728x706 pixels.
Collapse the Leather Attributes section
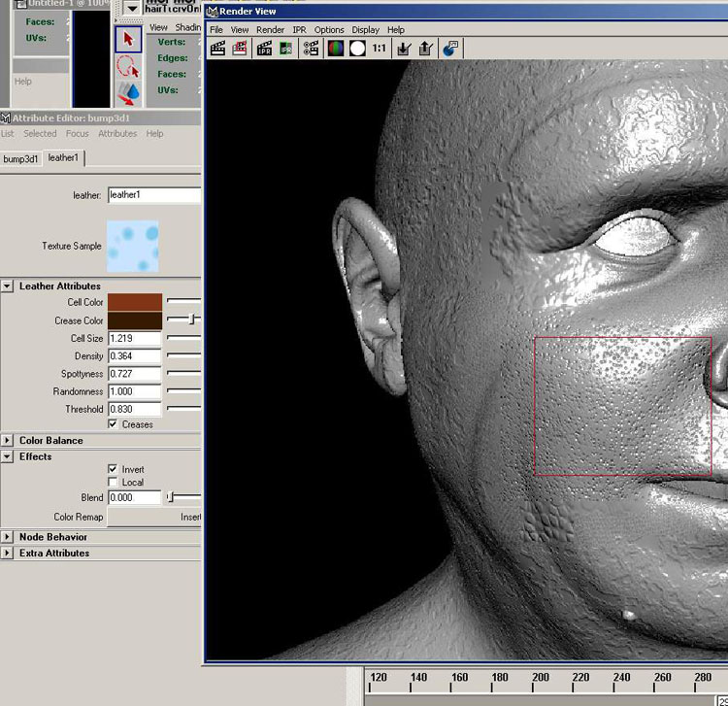(8, 286)
